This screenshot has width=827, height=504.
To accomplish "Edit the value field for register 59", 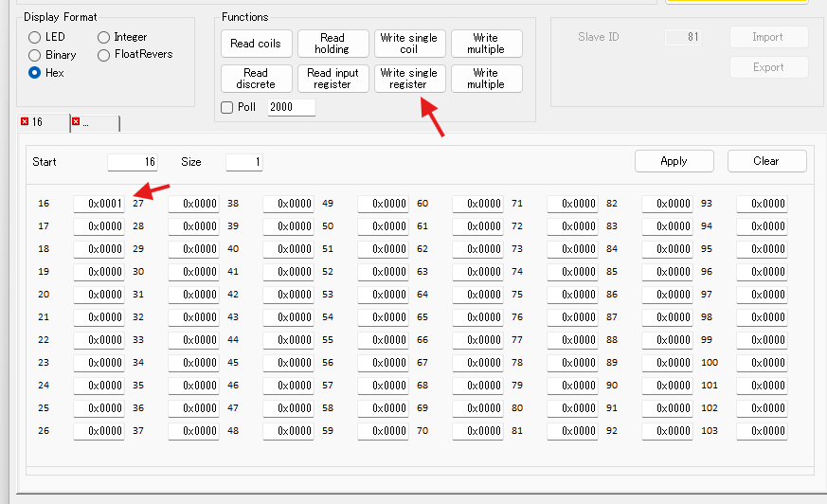I will [383, 431].
